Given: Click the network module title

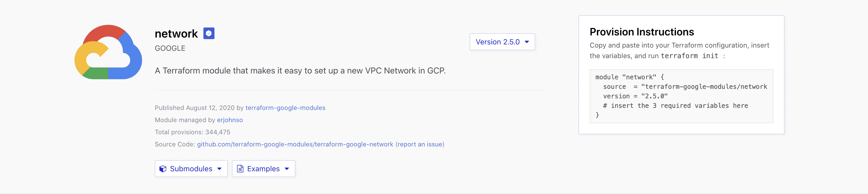Looking at the screenshot, I should [176, 33].
